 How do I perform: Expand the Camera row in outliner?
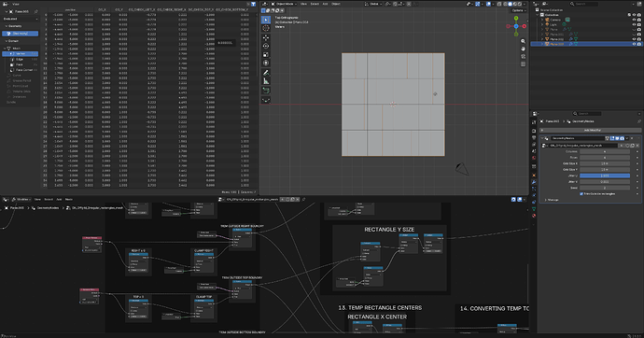pos(542,20)
